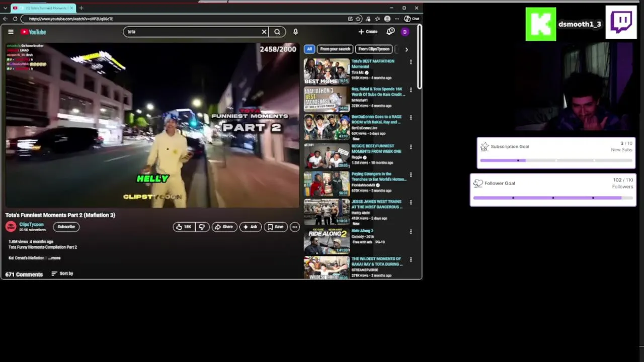Image resolution: width=644 pixels, height=362 pixels.
Task: Ask about this video with Ask button
Action: [x=250, y=227]
